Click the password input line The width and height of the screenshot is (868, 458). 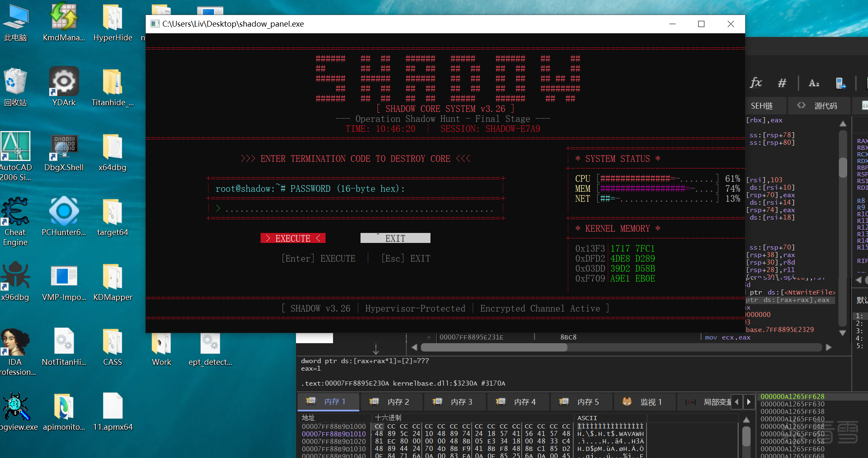pyautogui.click(x=358, y=209)
